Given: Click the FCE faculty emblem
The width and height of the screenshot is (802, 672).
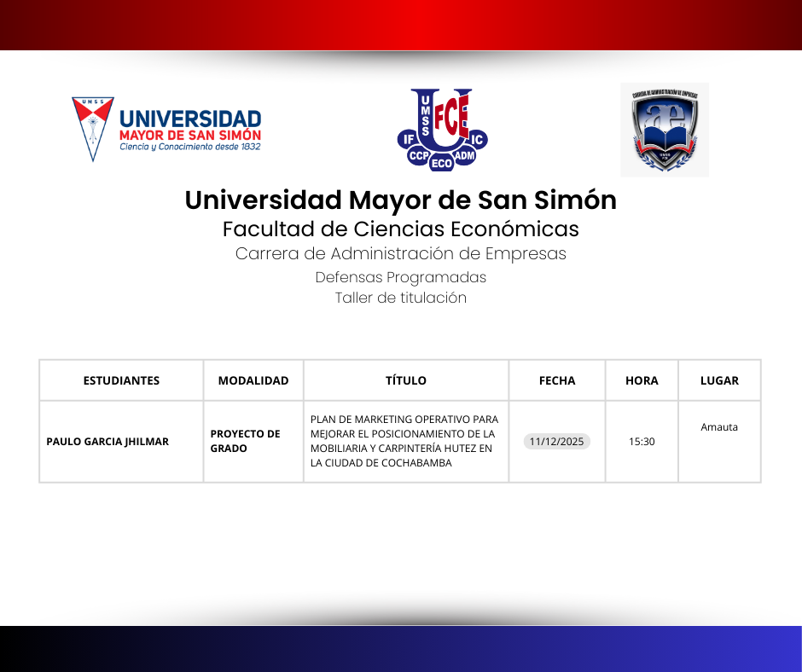Looking at the screenshot, I should click(442, 129).
